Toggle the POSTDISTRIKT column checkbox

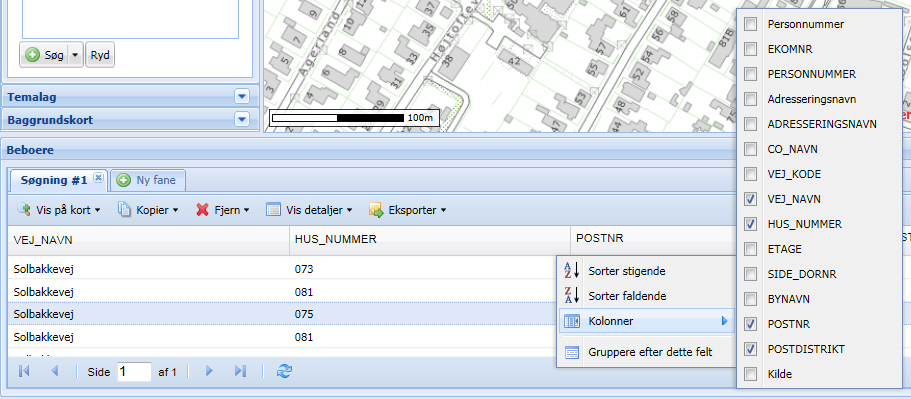pos(751,349)
